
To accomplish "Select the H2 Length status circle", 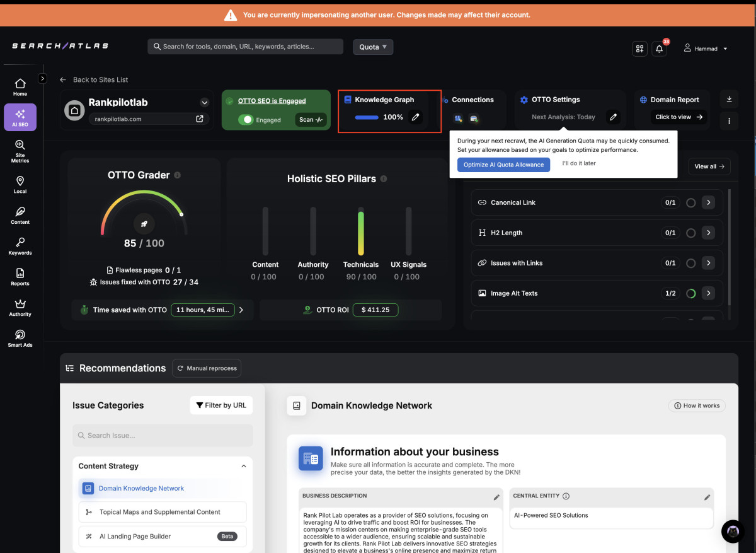I will (x=690, y=233).
